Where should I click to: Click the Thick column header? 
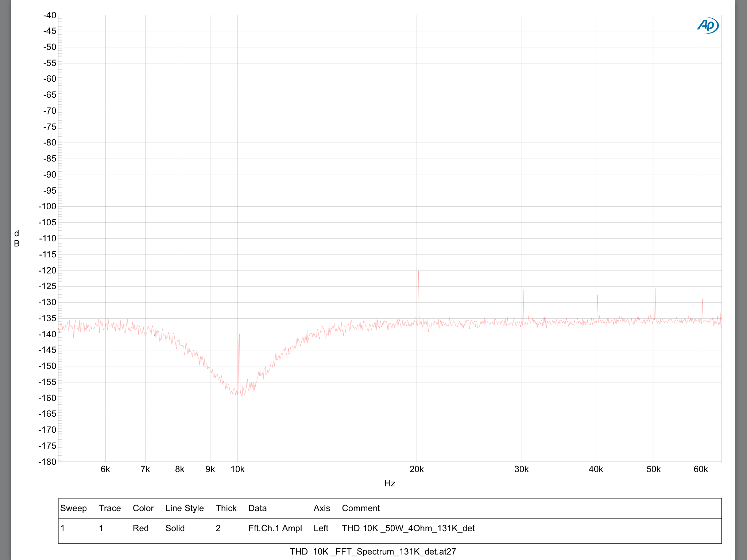tap(226, 508)
